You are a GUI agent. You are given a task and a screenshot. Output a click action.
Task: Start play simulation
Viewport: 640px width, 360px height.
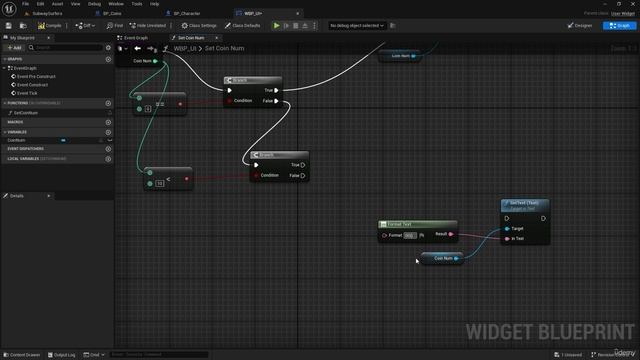click(x=276, y=26)
